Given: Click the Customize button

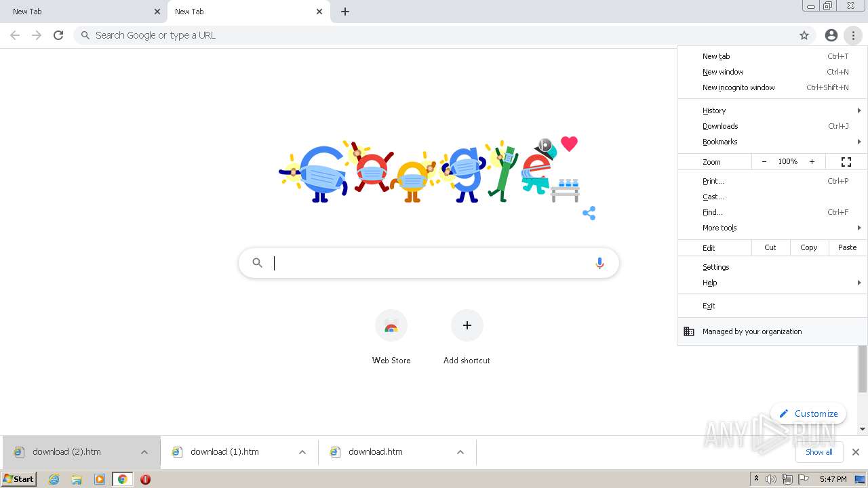Looking at the screenshot, I should tap(808, 413).
